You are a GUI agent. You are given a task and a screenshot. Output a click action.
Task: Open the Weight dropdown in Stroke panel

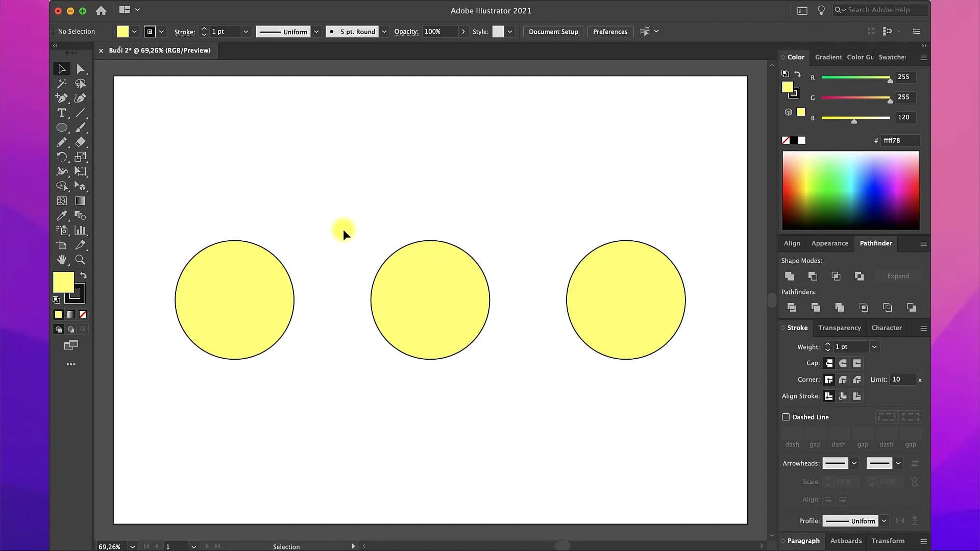click(874, 347)
